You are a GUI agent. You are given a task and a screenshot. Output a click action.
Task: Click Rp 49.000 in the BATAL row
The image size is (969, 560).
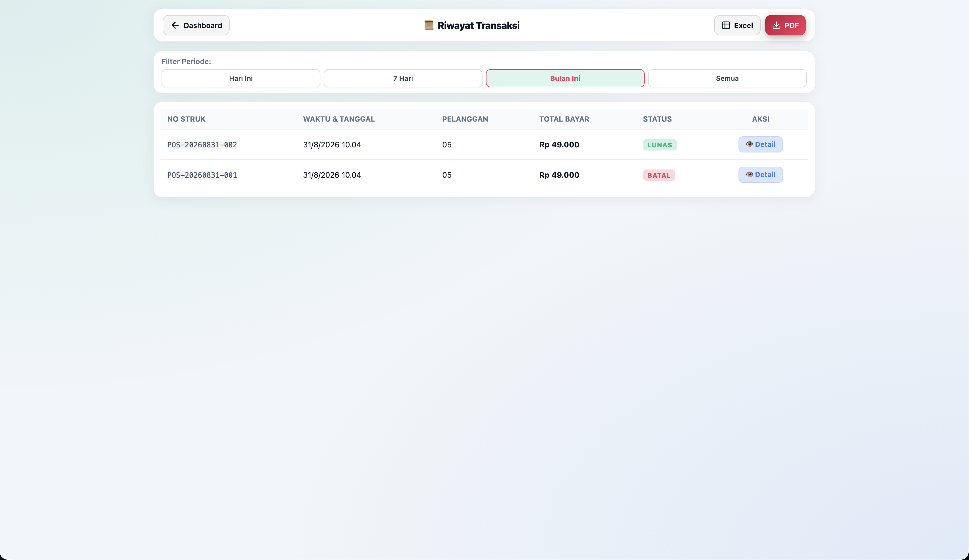pos(559,175)
